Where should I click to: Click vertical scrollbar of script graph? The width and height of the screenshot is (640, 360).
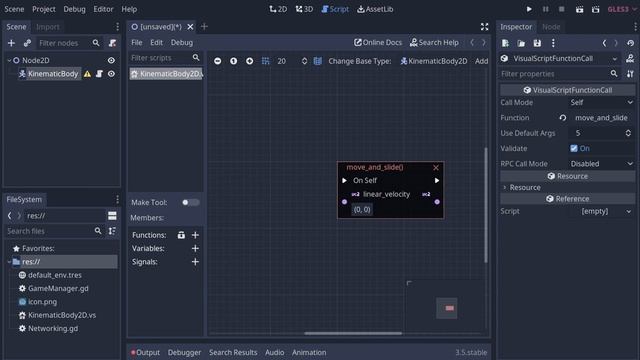[486, 205]
